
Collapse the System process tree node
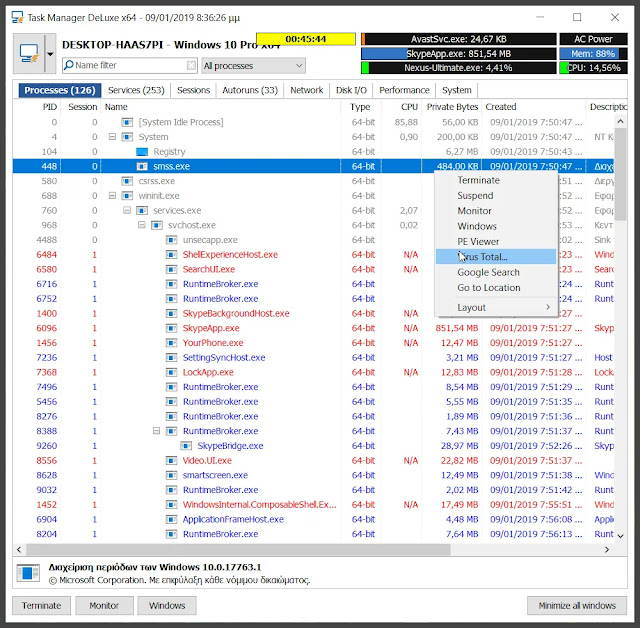coord(112,137)
